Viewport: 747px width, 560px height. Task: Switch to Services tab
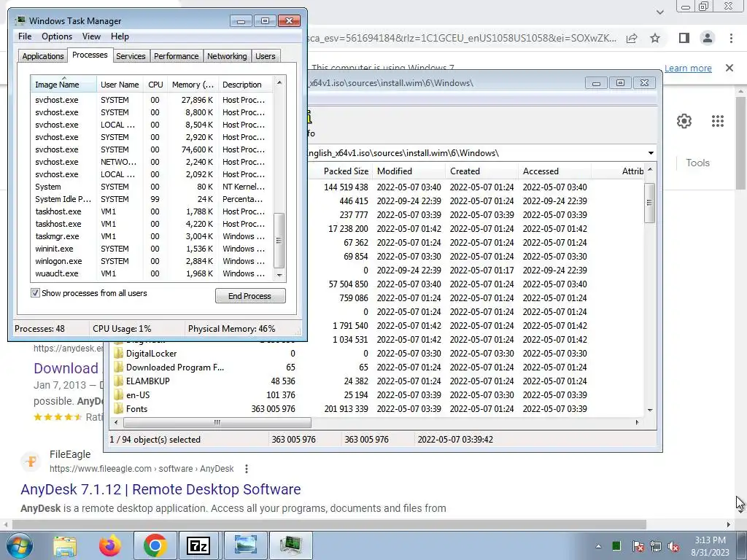coord(131,56)
